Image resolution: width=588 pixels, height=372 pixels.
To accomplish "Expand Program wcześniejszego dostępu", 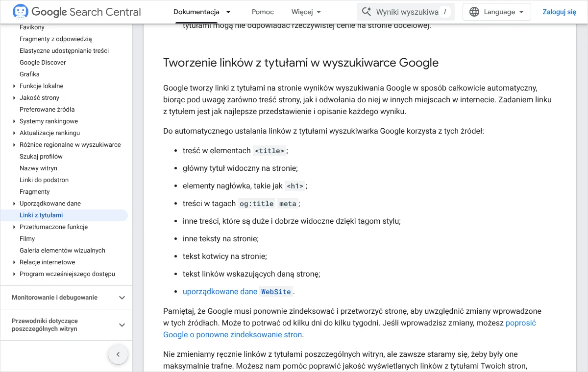I will point(15,274).
